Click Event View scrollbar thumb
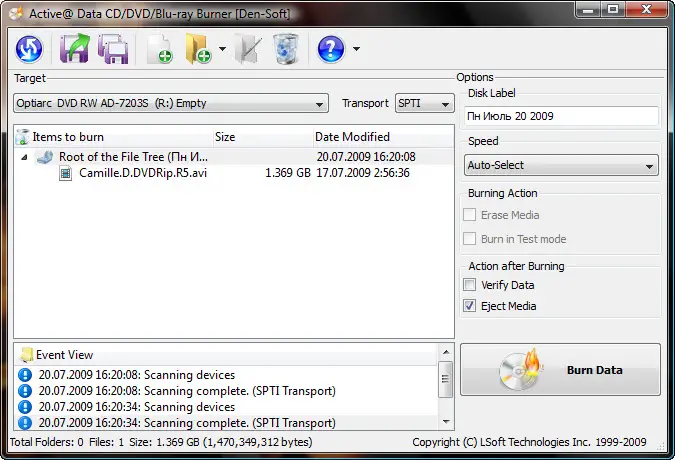Screen dimensions: 675x460 coord(446,379)
